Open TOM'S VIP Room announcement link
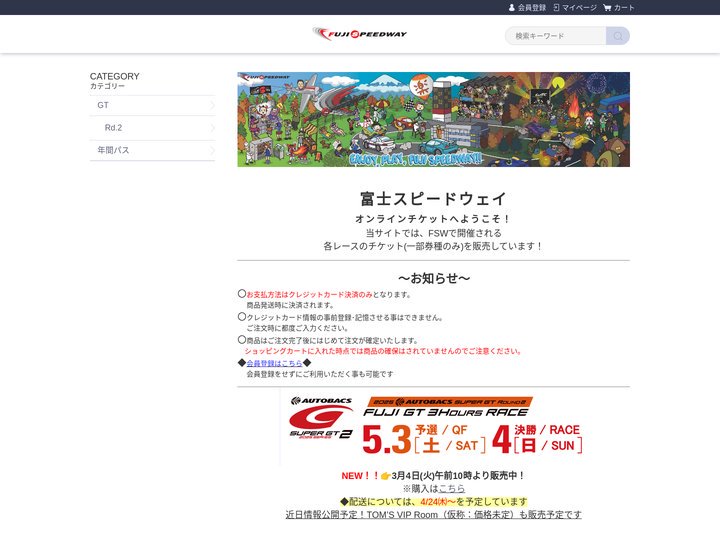Screen dimensions: 720x540 pos(433,515)
